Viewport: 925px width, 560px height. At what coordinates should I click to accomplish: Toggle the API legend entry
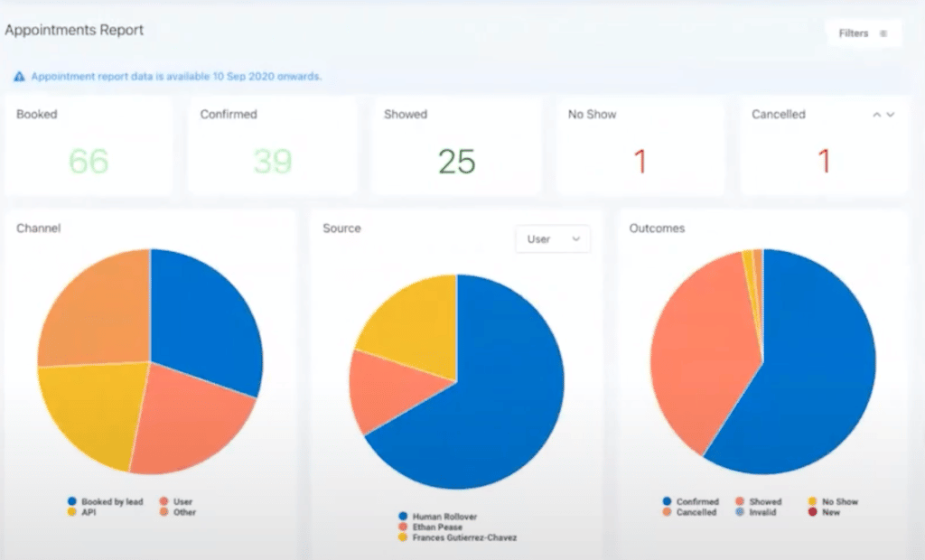coord(72,512)
